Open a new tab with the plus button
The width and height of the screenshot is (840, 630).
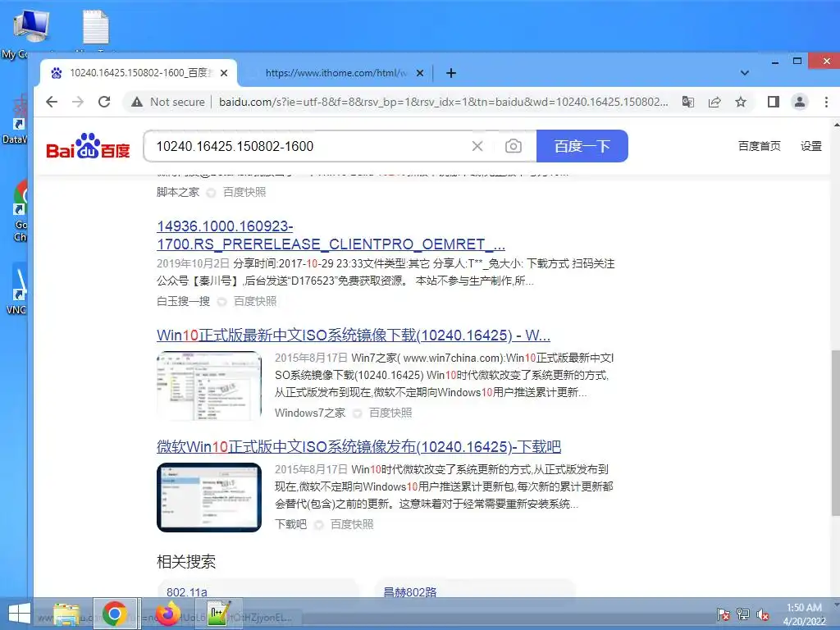[451, 73]
